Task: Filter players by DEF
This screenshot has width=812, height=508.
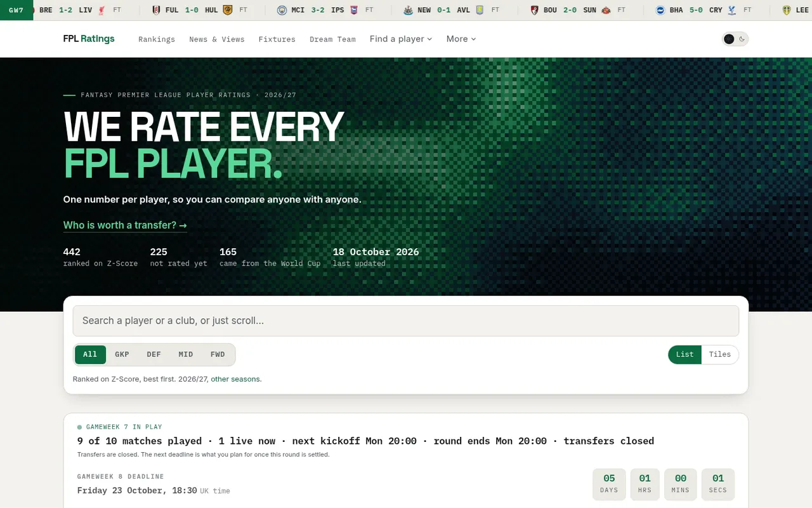Action: point(154,354)
